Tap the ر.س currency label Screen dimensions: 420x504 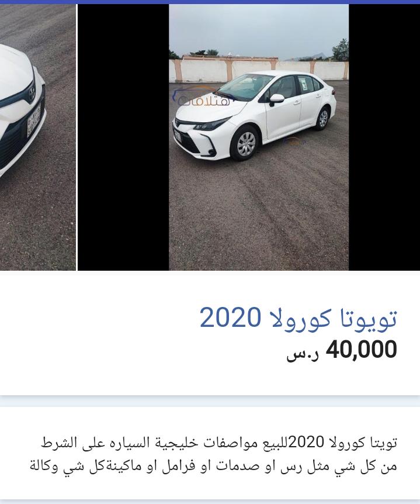303,355
